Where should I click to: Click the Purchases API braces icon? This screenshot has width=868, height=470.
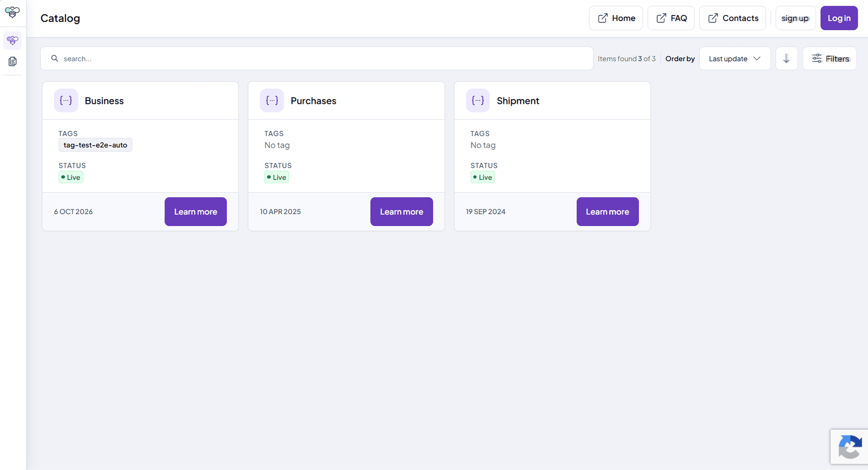[x=272, y=100]
